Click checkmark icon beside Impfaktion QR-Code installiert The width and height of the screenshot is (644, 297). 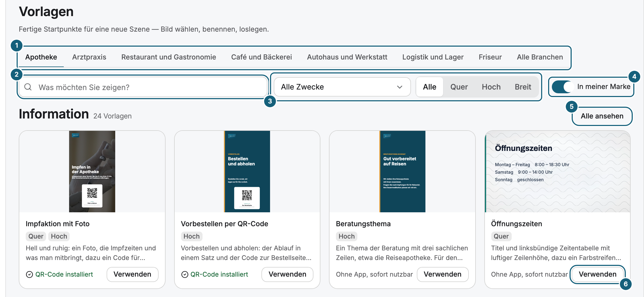29,274
